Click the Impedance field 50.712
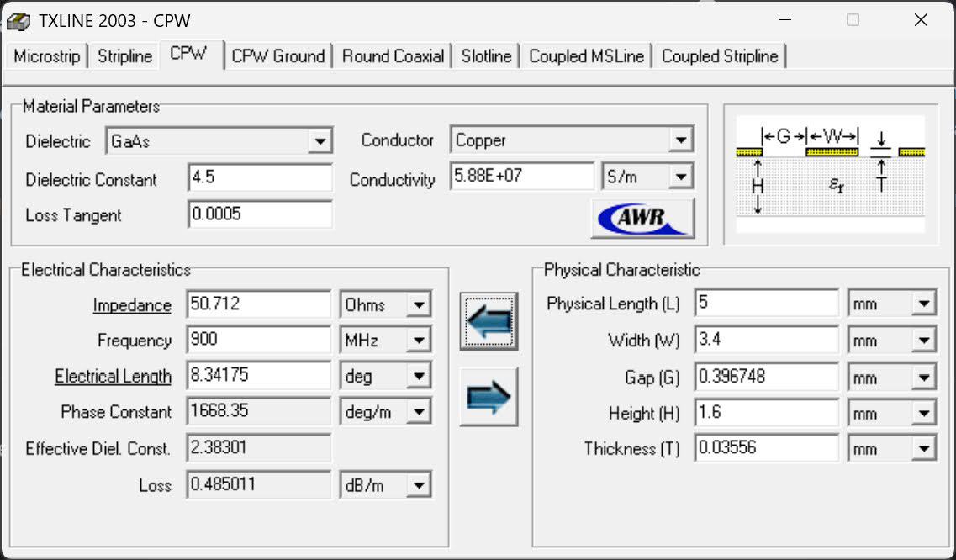 tap(258, 304)
